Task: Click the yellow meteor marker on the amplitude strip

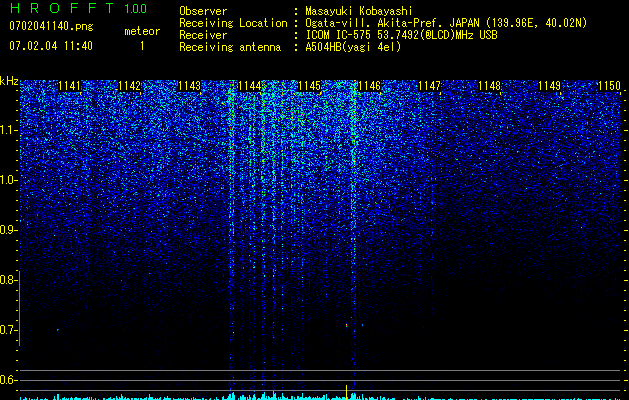Action: [x=346, y=392]
